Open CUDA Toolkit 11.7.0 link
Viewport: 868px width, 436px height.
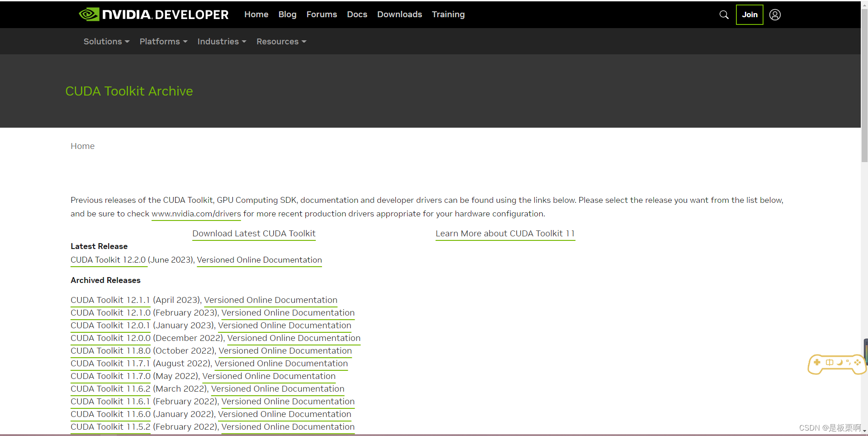[x=110, y=376]
